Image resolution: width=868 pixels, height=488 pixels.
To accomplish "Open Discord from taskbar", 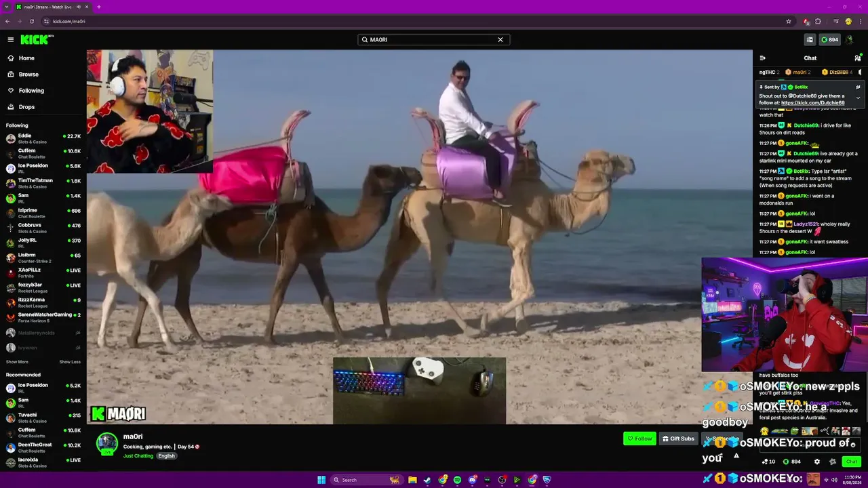I will [473, 480].
